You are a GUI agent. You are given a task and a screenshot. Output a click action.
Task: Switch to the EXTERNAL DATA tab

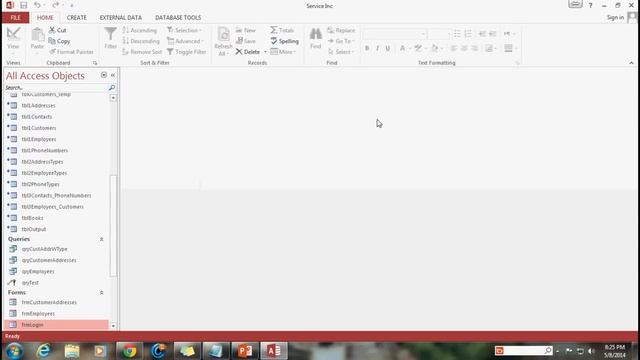tap(121, 18)
